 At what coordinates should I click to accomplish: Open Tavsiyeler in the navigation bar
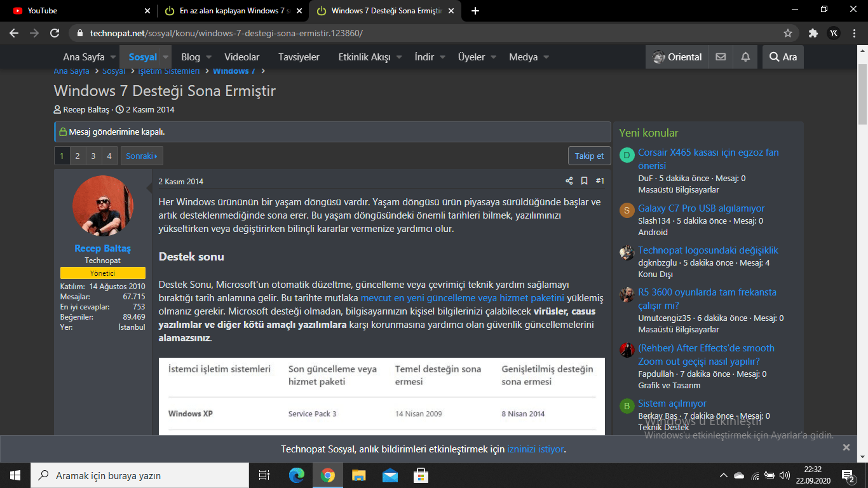pos(299,57)
